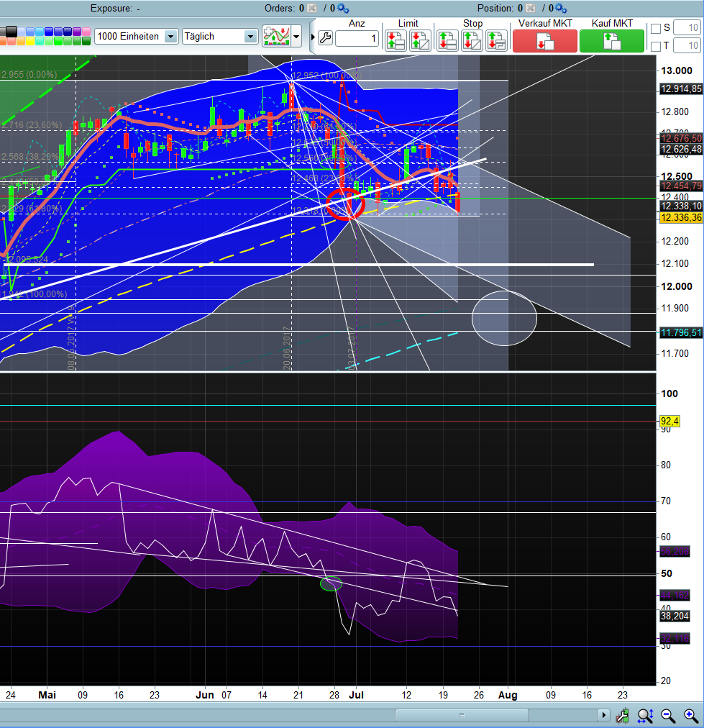Viewport: 704px width, 728px height.
Task: Open the gear settings beside Position
Action: tap(561, 9)
